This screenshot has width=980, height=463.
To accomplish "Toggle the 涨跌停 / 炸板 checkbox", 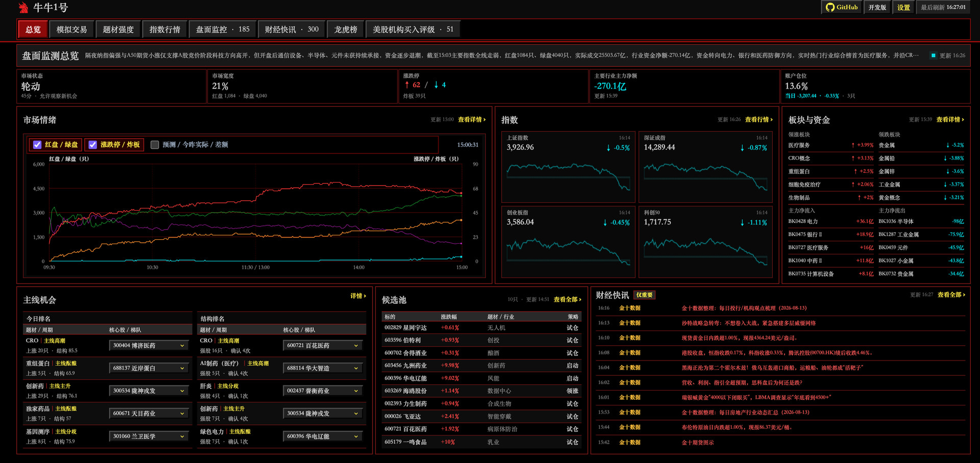I will pyautogui.click(x=92, y=145).
